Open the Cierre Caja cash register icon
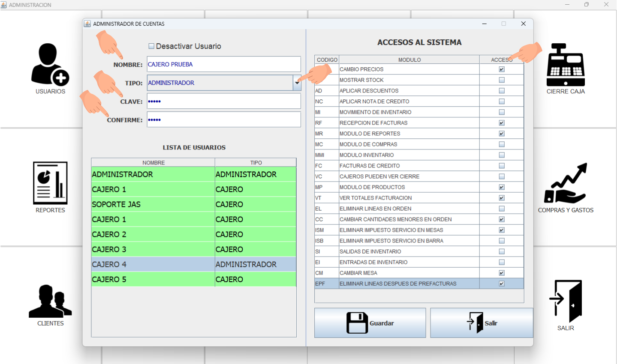Screen dimensions: 617x364 [x=566, y=65]
